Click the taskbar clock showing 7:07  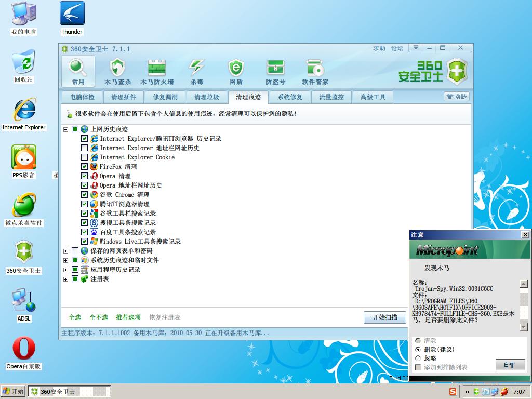pyautogui.click(x=519, y=392)
